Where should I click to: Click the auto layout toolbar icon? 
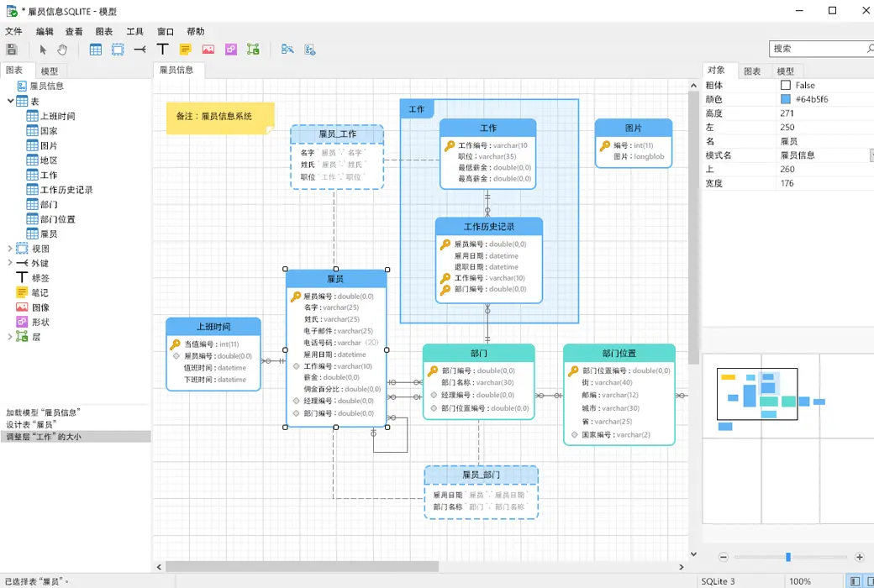click(287, 49)
